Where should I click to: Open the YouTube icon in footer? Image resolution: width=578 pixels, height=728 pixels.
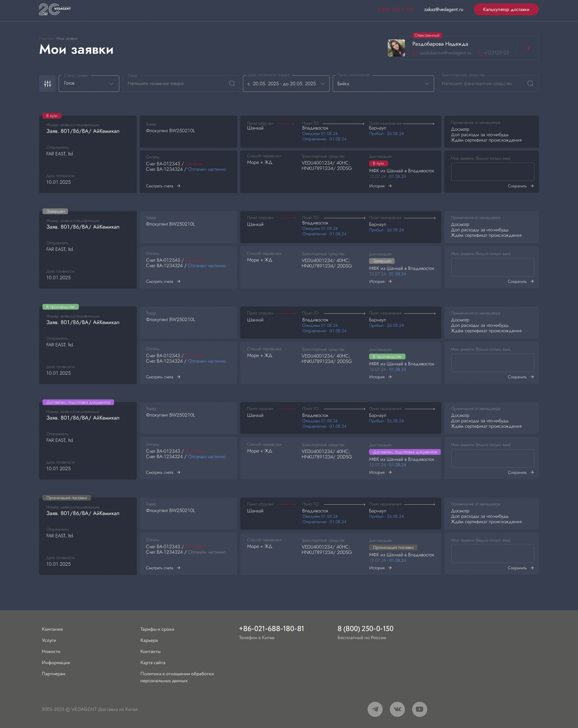coord(419,709)
